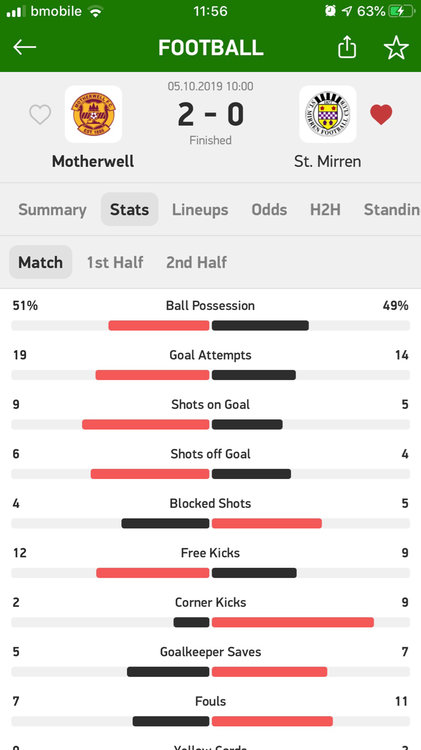Open the share icon in header
Viewport: 421px width, 750px height.
347,47
